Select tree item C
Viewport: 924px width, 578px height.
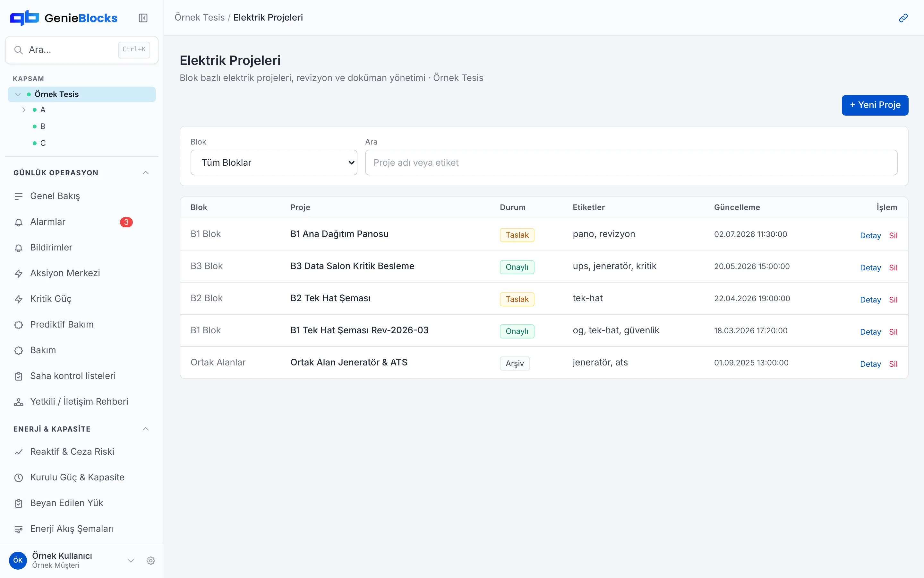(x=43, y=143)
